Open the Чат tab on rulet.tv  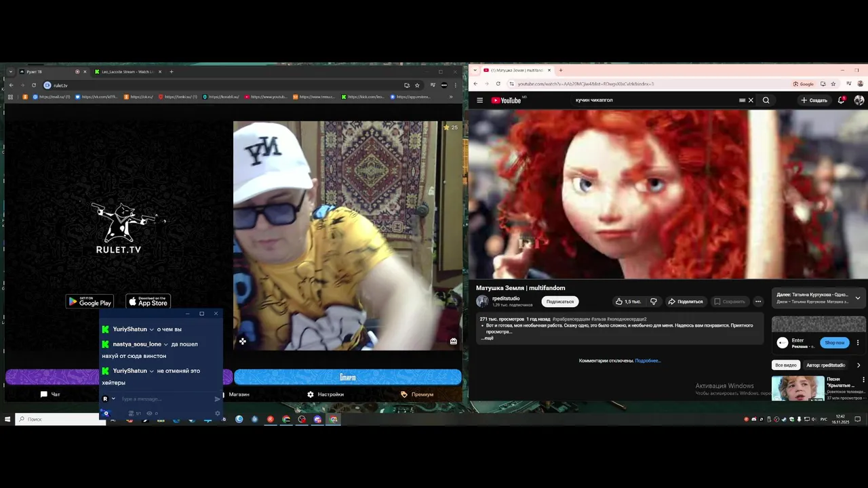50,394
